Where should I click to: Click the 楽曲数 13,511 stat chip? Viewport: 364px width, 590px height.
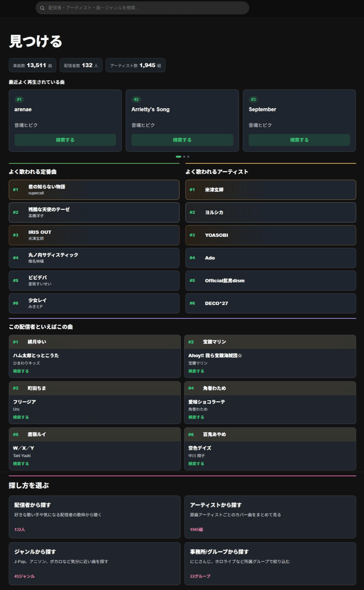(32, 65)
